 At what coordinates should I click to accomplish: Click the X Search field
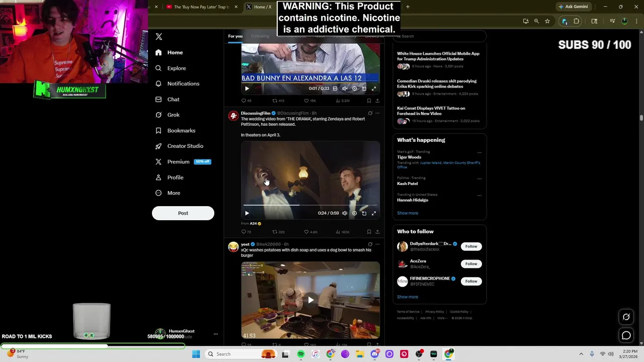point(439,36)
